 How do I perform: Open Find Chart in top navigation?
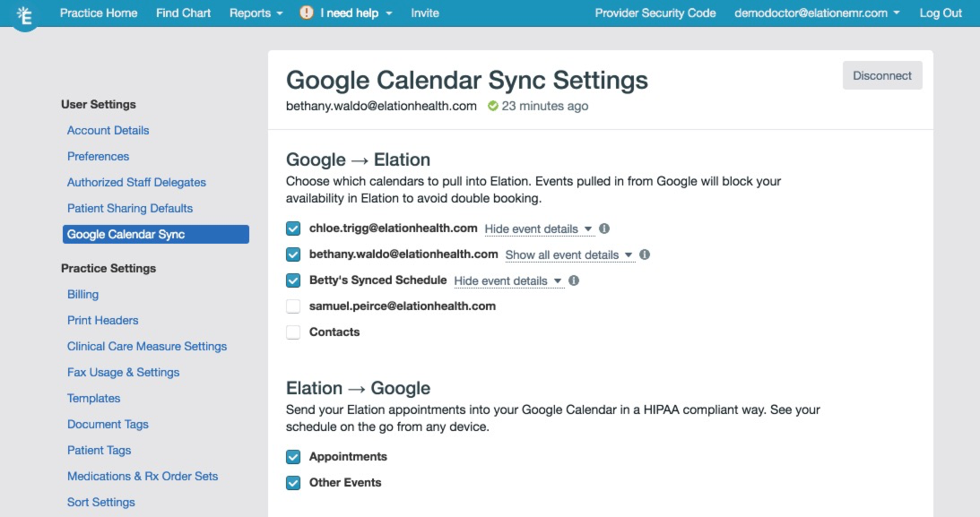click(x=183, y=13)
